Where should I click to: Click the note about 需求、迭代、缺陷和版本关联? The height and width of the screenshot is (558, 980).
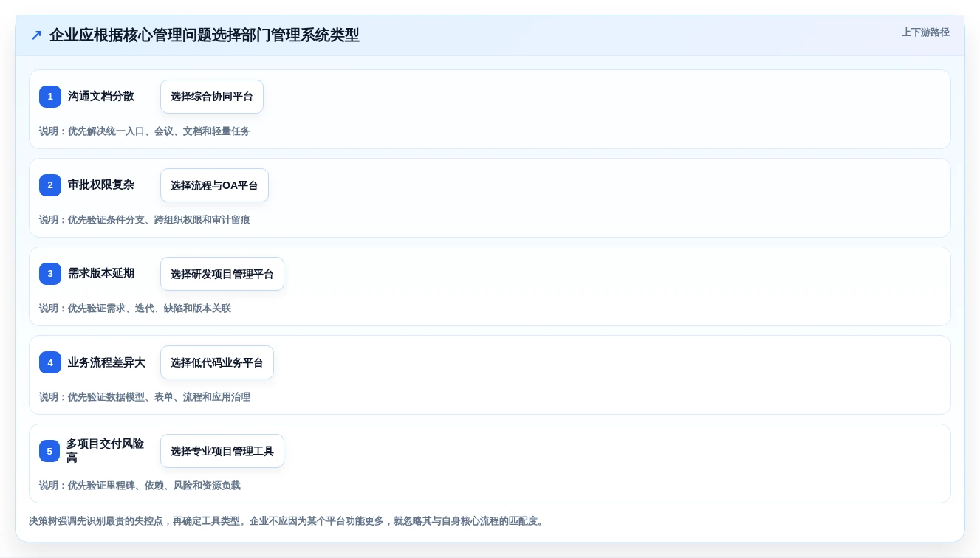(135, 309)
